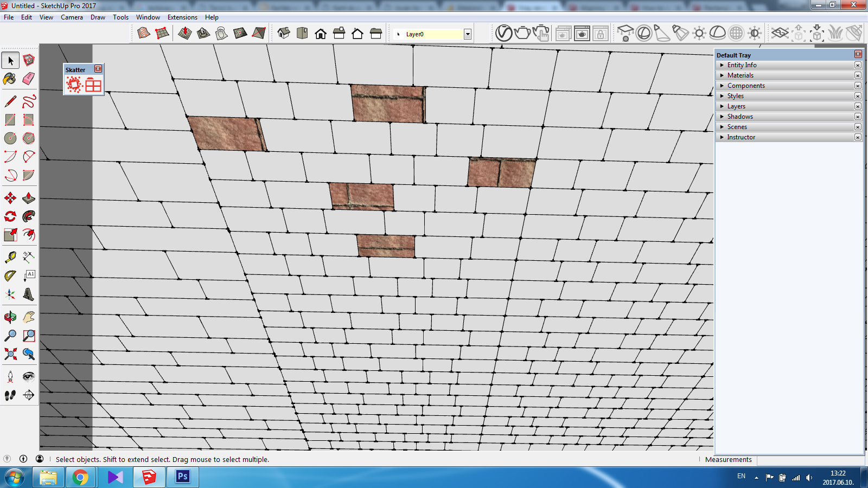Expand the Materials panel

tap(740, 75)
